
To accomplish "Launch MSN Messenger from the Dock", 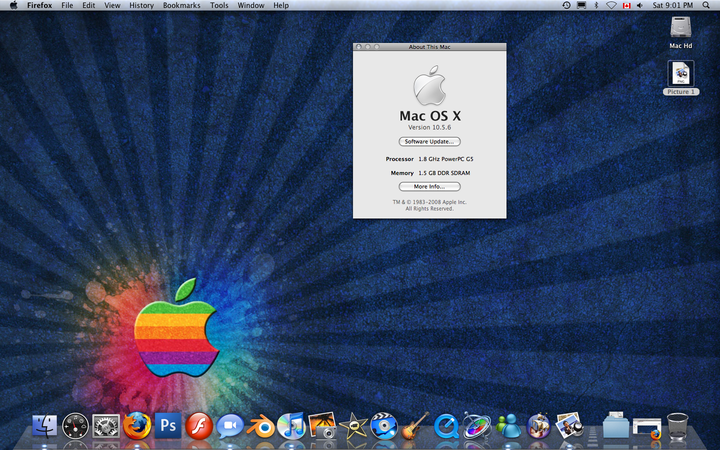I will coord(508,426).
